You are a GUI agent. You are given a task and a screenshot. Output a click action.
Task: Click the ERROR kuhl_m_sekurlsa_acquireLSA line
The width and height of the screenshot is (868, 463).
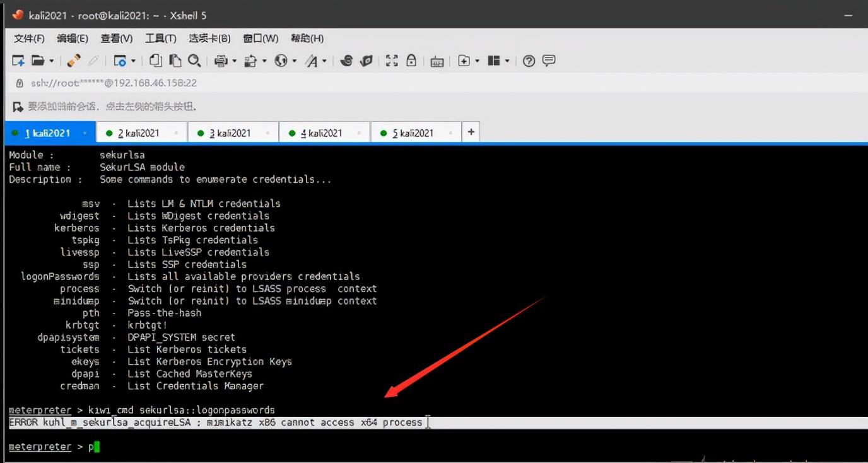[216, 423]
